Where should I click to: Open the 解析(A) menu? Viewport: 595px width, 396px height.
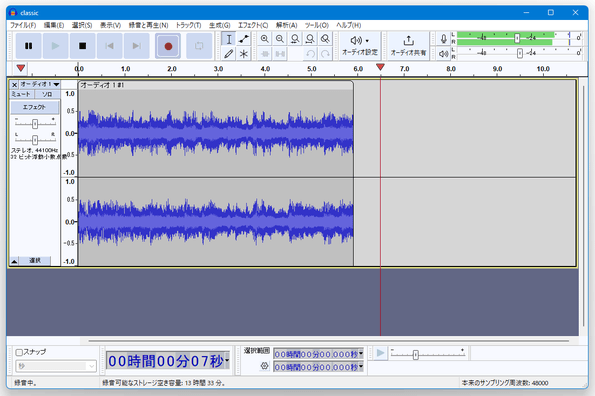click(x=286, y=25)
